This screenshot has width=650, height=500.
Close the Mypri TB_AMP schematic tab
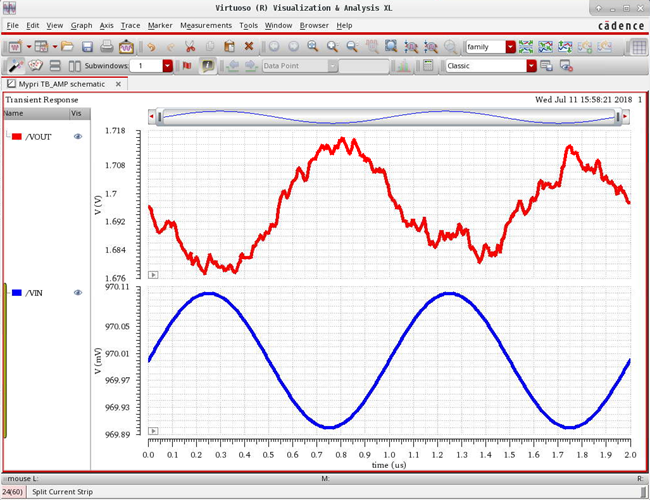click(x=118, y=84)
